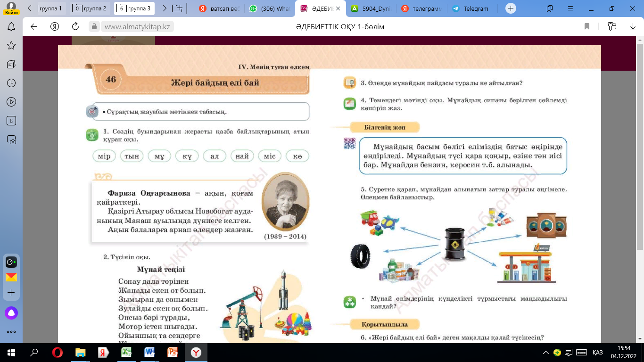
Task: Switch to the 5904_Dynic tab
Action: click(372, 8)
